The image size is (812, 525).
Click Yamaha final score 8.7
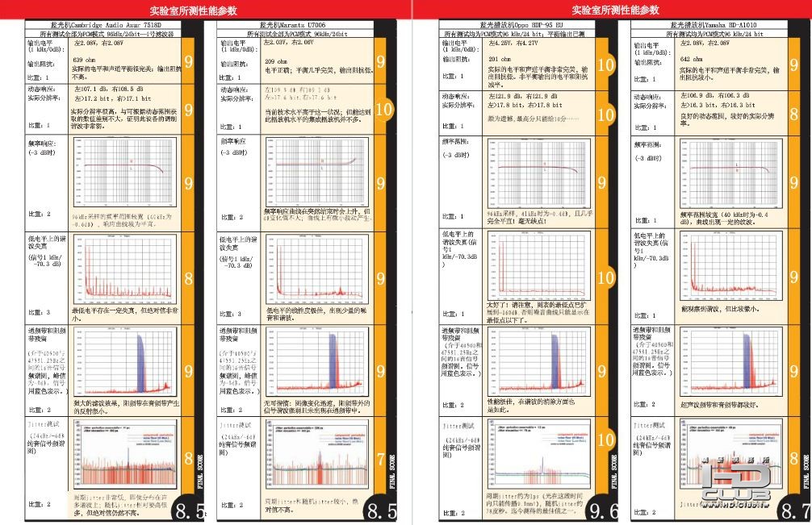tap(797, 510)
